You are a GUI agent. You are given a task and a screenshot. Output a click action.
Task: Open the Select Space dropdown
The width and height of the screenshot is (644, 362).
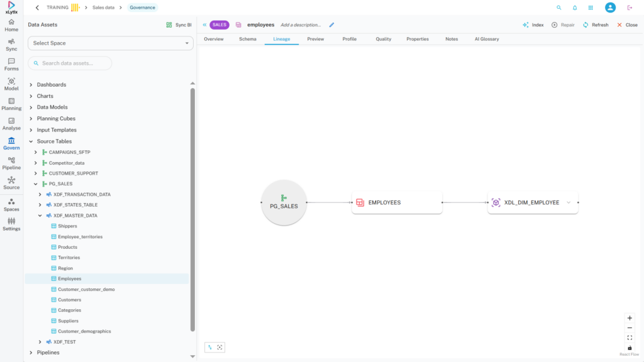(x=110, y=43)
